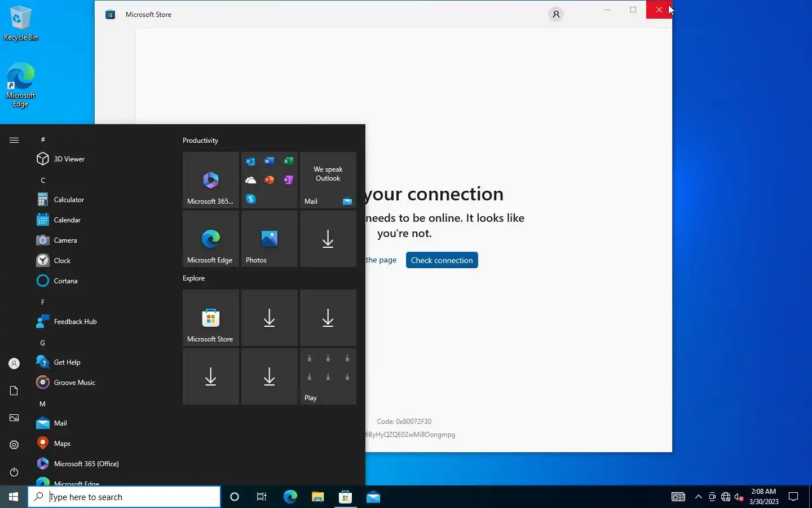
Task: Open Microsoft Edge desktop shortcut
Action: 21,85
